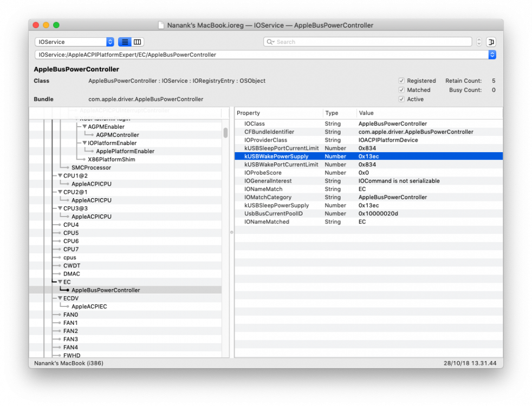Image resolution: width=532 pixels, height=406 pixels.
Task: Select the IOProviderClass property row
Action: point(368,140)
